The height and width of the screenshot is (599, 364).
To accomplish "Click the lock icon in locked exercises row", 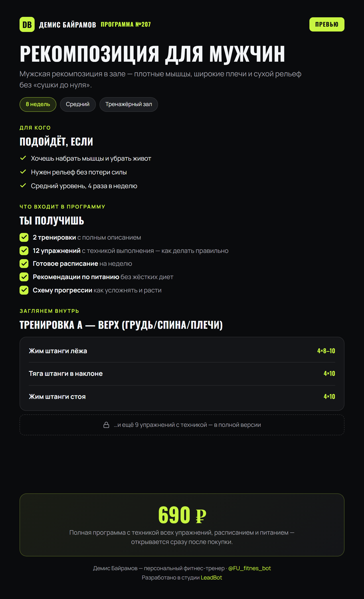I will coord(106,425).
